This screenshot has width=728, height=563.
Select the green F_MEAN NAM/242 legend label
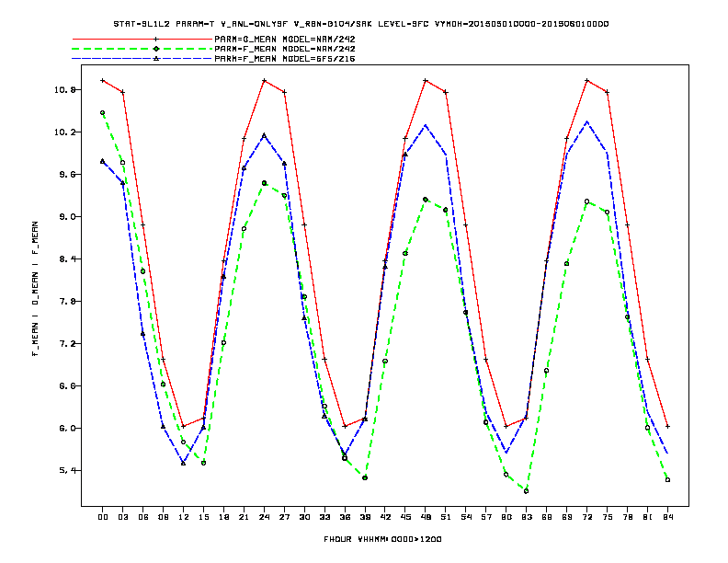285,49
